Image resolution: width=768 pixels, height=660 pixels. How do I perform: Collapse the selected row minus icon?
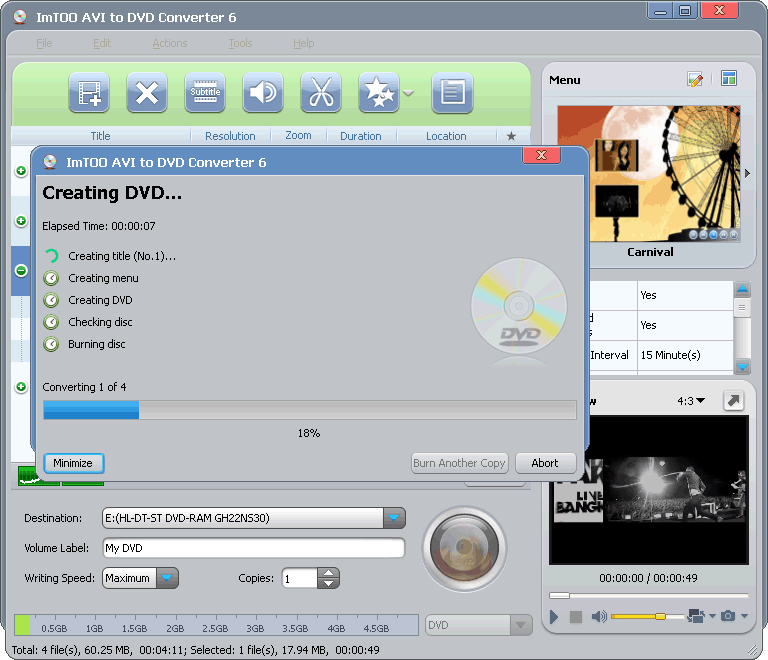[21, 270]
